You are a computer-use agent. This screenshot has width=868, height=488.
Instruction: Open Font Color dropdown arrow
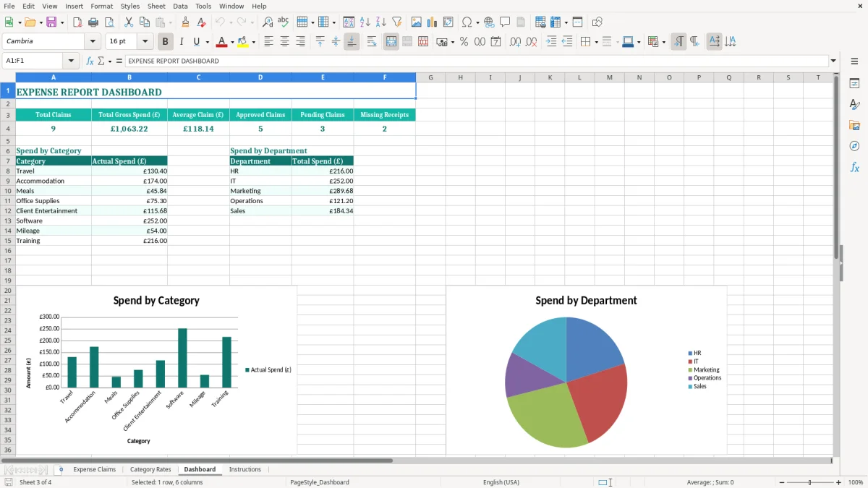point(231,42)
